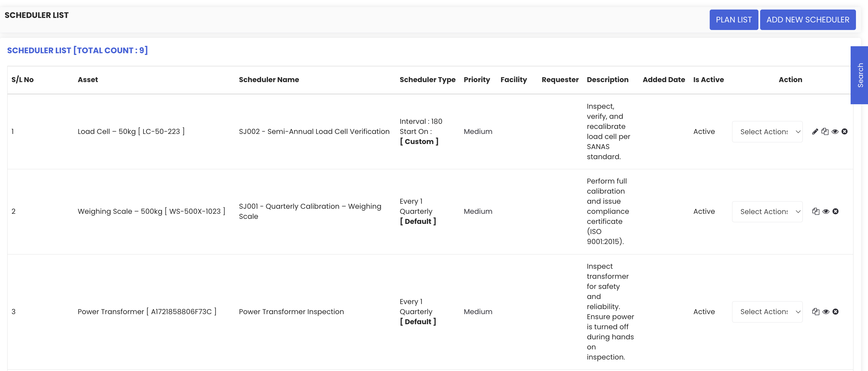Image resolution: width=868 pixels, height=371 pixels.
Task: Expand Select Actions dropdown for Weighing Scale row
Action: click(x=767, y=212)
